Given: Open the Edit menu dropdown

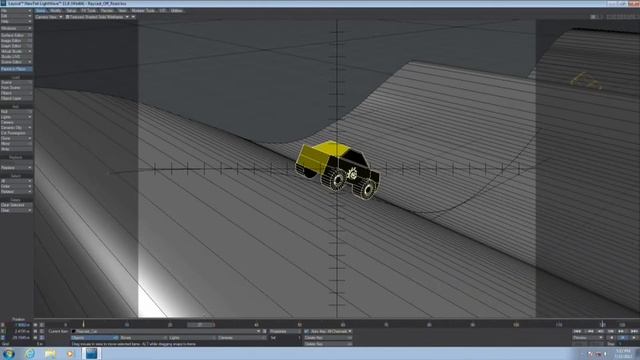Looking at the screenshot, I should pyautogui.click(x=16, y=16).
